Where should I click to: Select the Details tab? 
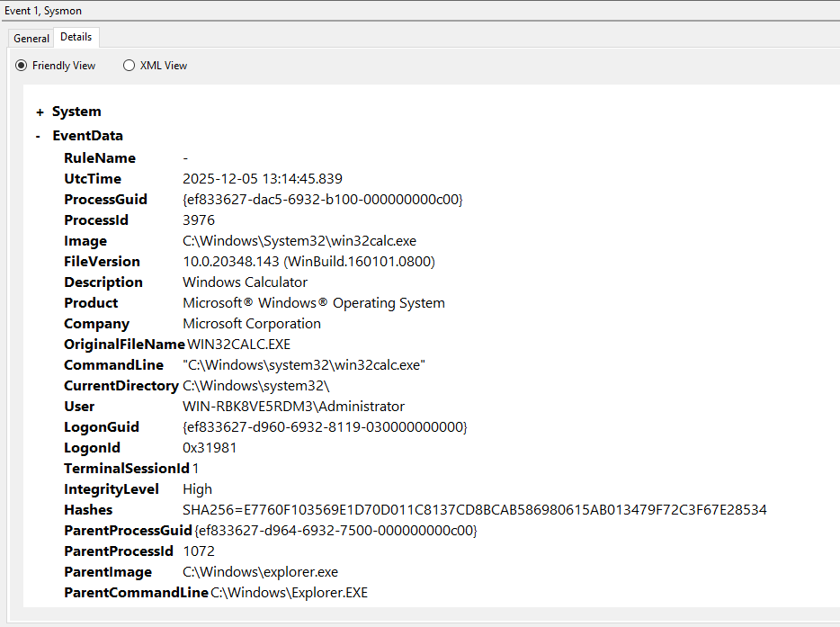click(x=76, y=37)
